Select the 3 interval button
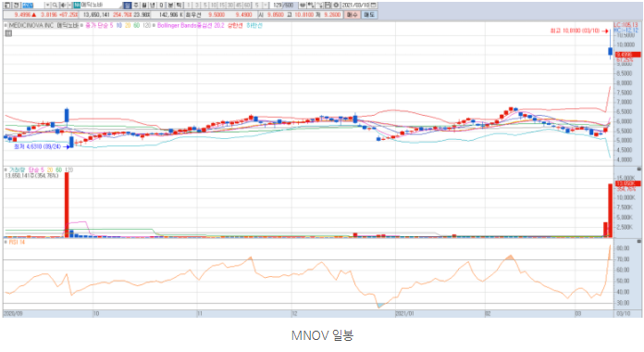Image resolution: width=644 pixels, height=352 pixels. (x=197, y=5)
